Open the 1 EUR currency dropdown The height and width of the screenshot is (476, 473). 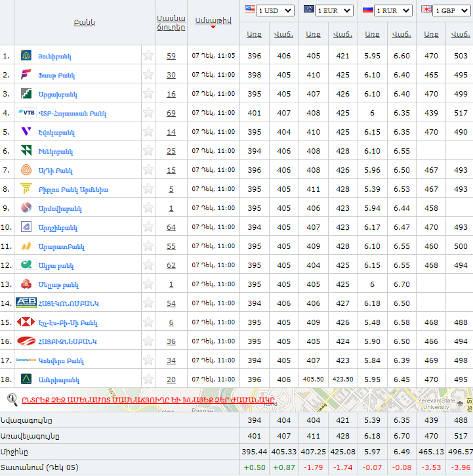click(x=334, y=11)
